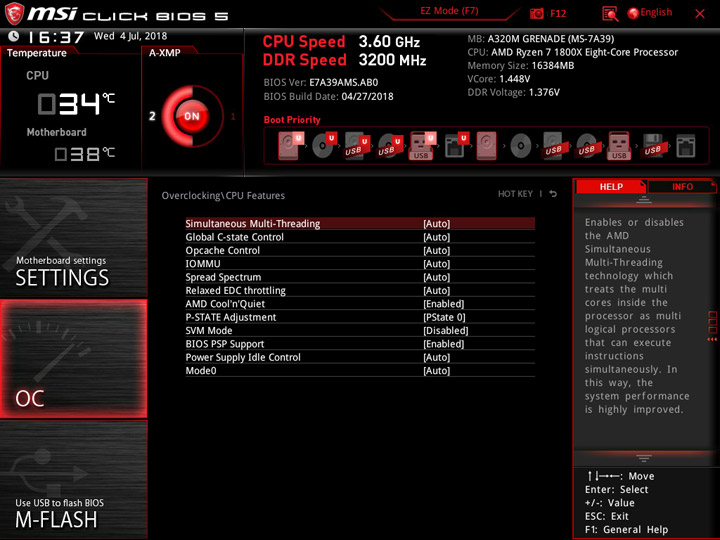
Task: Click the clock icon beside the time
Action: point(14,36)
